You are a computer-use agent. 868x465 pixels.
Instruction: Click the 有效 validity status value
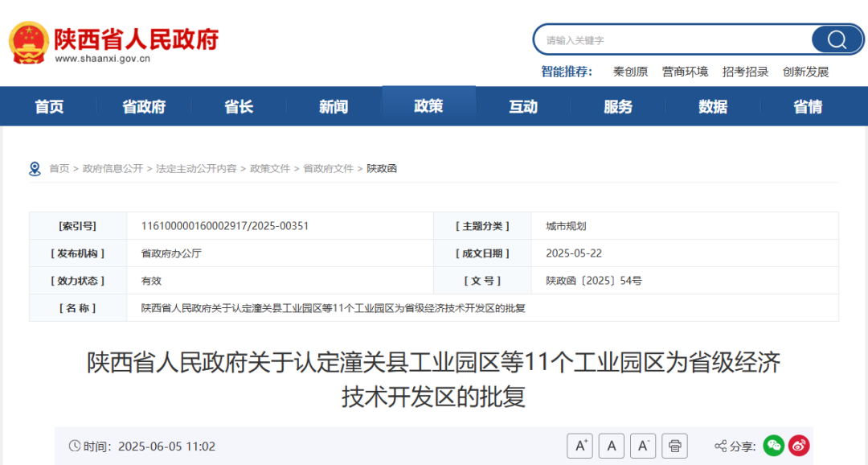click(151, 281)
